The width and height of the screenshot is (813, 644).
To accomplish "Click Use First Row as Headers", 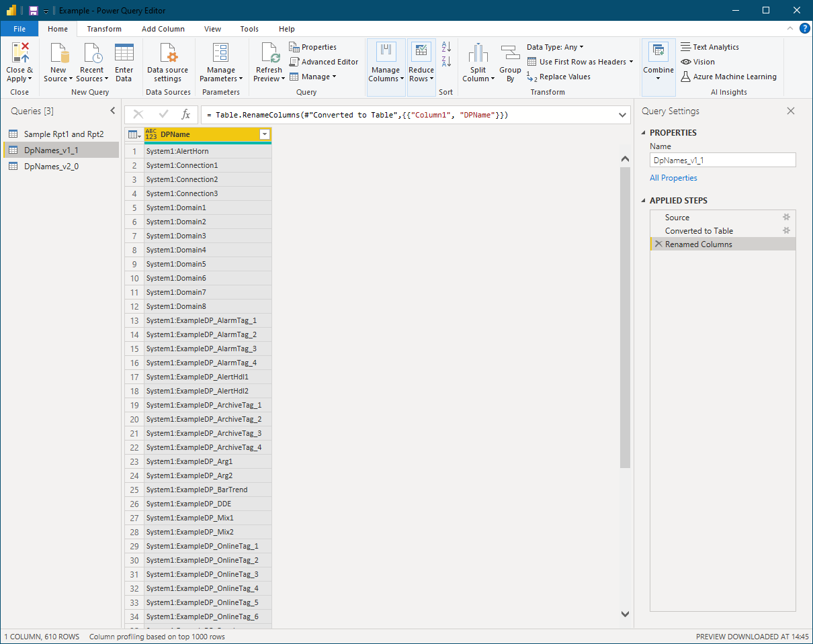I will [x=580, y=61].
